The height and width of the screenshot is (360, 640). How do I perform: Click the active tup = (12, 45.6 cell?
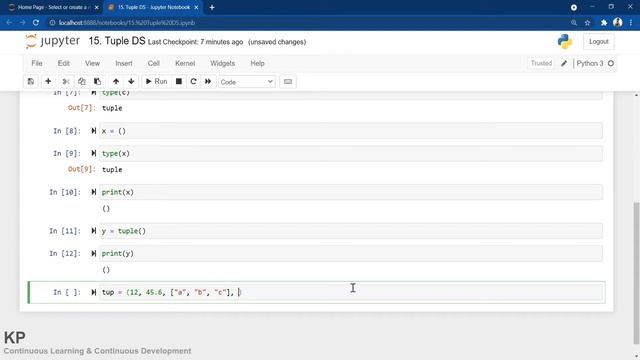tap(351, 292)
